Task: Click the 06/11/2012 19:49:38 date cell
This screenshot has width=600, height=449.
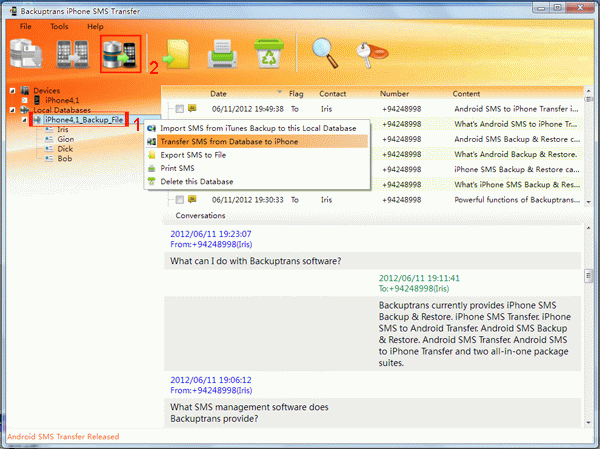Action: coord(248,109)
